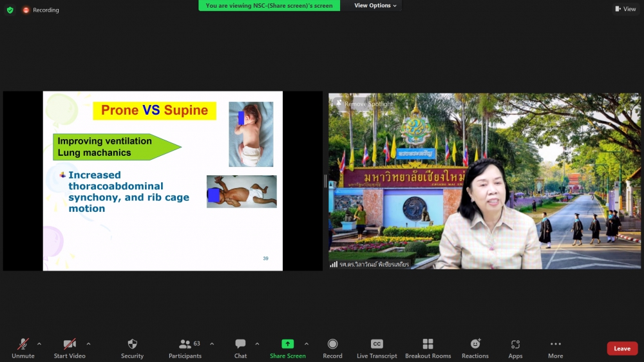This screenshot has height=362, width=644.
Task: Toggle the Live Transcript captions
Action: click(x=377, y=345)
